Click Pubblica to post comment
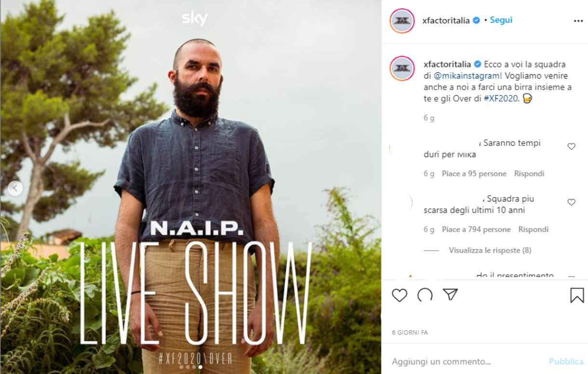Viewport: 588px width, 374px height. tap(566, 361)
